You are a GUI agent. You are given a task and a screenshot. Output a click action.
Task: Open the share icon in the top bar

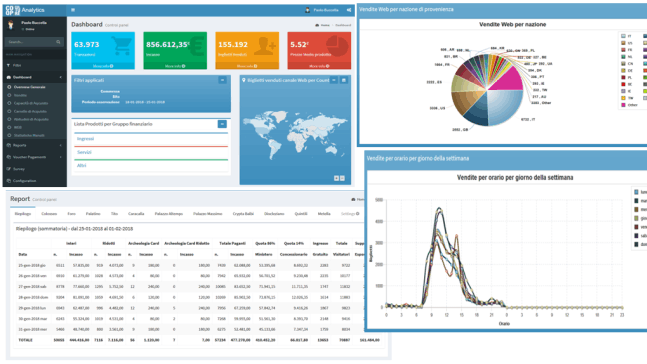349,10
